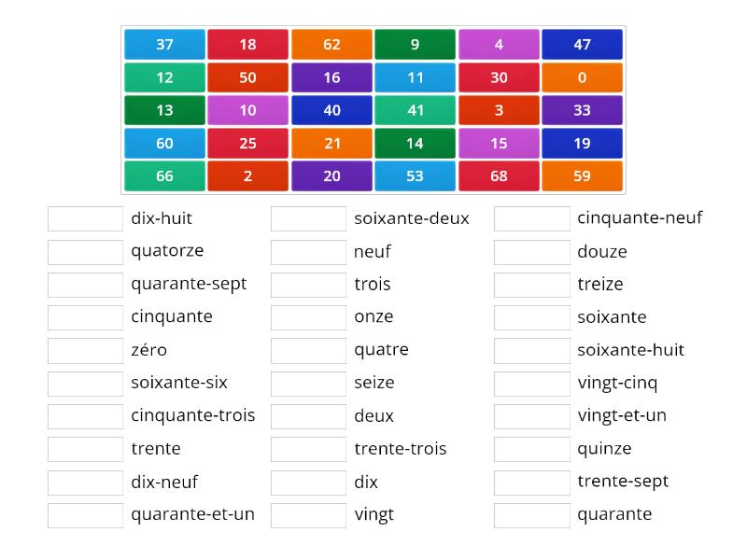747x560 pixels.
Task: Select the orange 0 tile
Action: coord(582,77)
